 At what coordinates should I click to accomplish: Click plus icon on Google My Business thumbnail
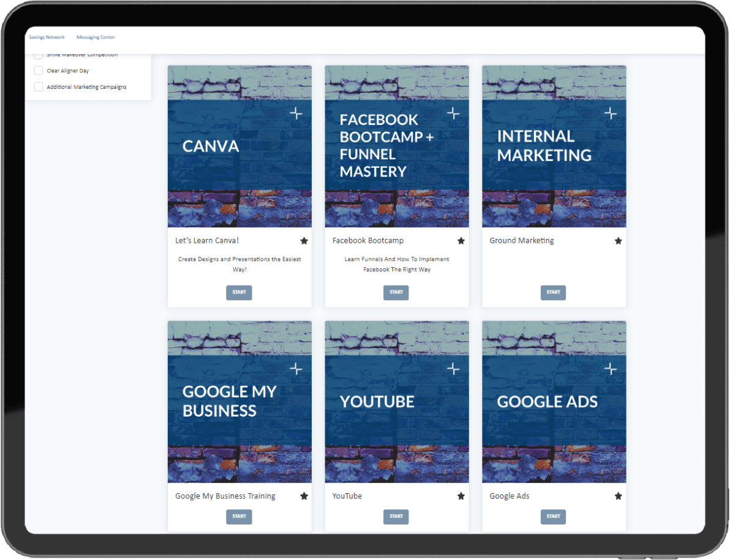(296, 369)
